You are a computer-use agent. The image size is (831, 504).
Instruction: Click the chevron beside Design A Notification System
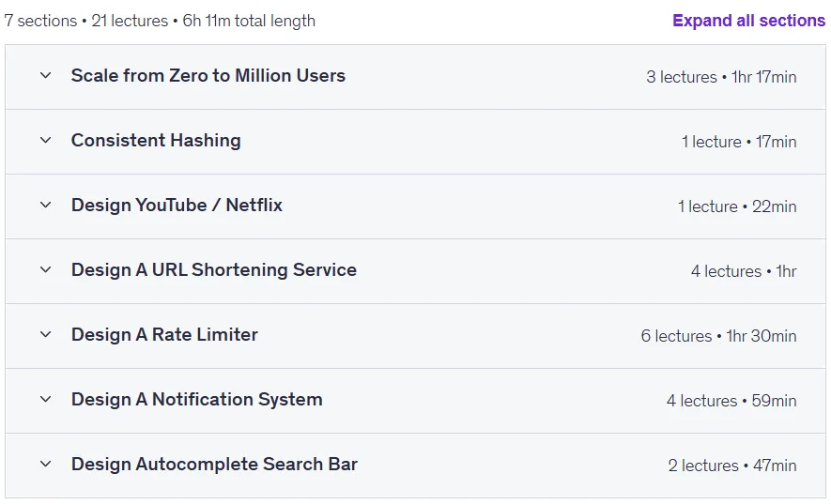(x=46, y=399)
